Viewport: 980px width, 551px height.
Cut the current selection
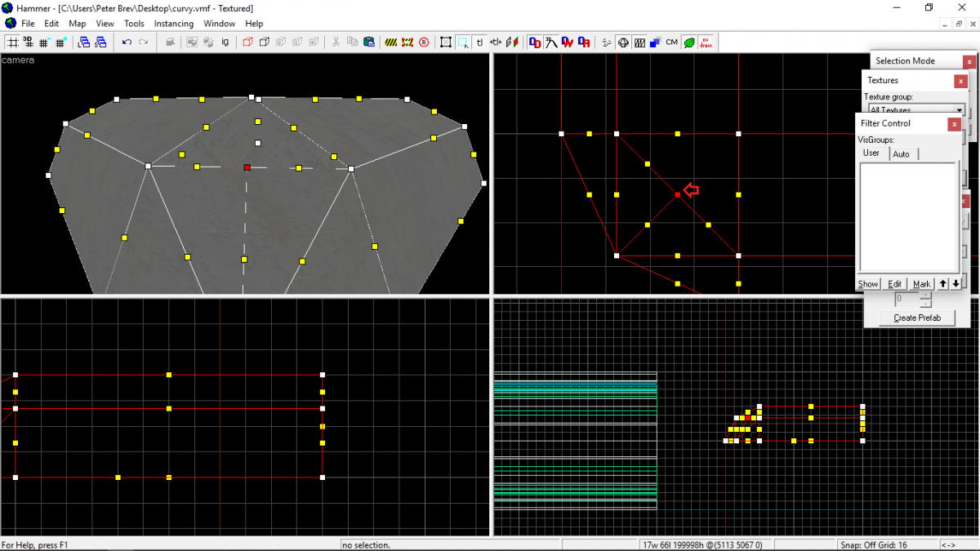336,42
